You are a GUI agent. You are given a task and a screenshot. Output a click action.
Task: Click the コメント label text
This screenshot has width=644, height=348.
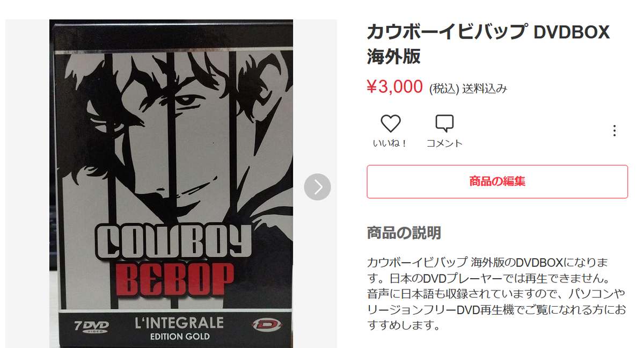tap(444, 143)
